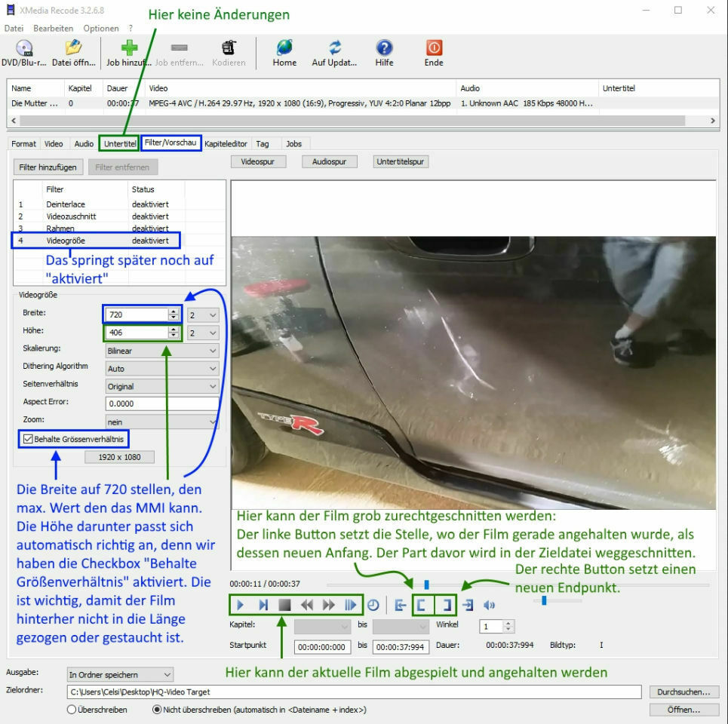The image size is (728, 724).
Task: Toggle the Behalte Grössenverhältnis checkbox
Action: [28, 439]
